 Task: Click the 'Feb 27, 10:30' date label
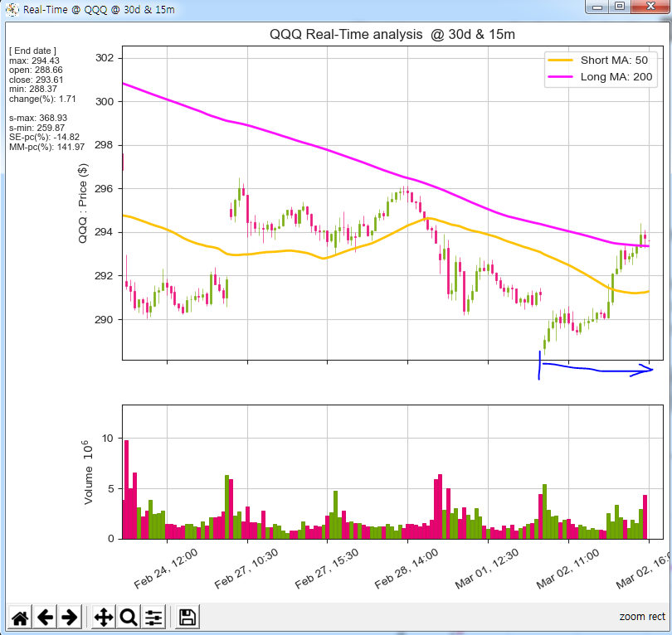[x=246, y=569]
